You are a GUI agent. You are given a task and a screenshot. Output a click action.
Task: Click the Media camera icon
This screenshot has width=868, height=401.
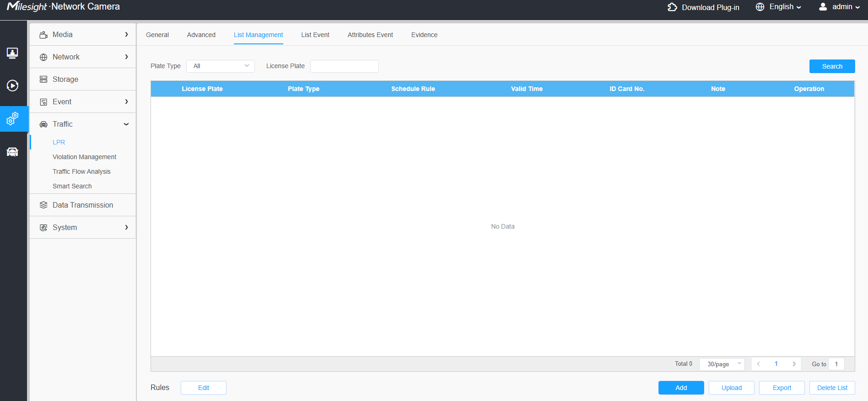[43, 35]
